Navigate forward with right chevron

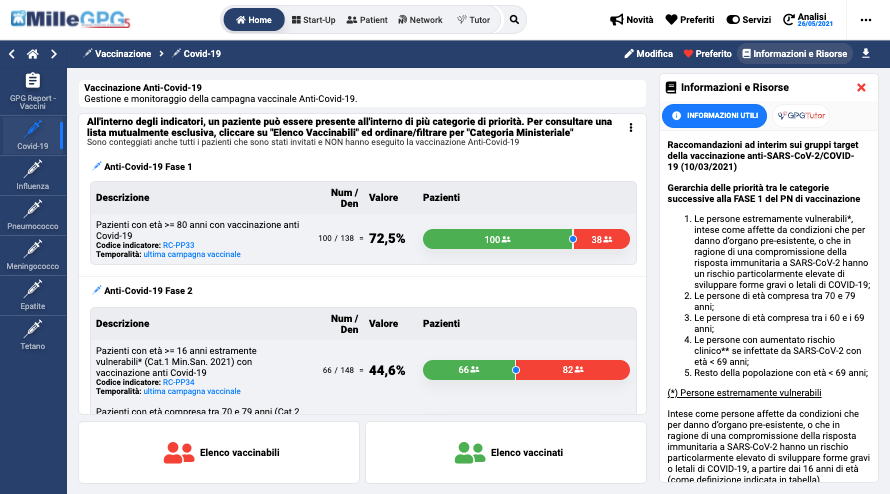(x=54, y=54)
